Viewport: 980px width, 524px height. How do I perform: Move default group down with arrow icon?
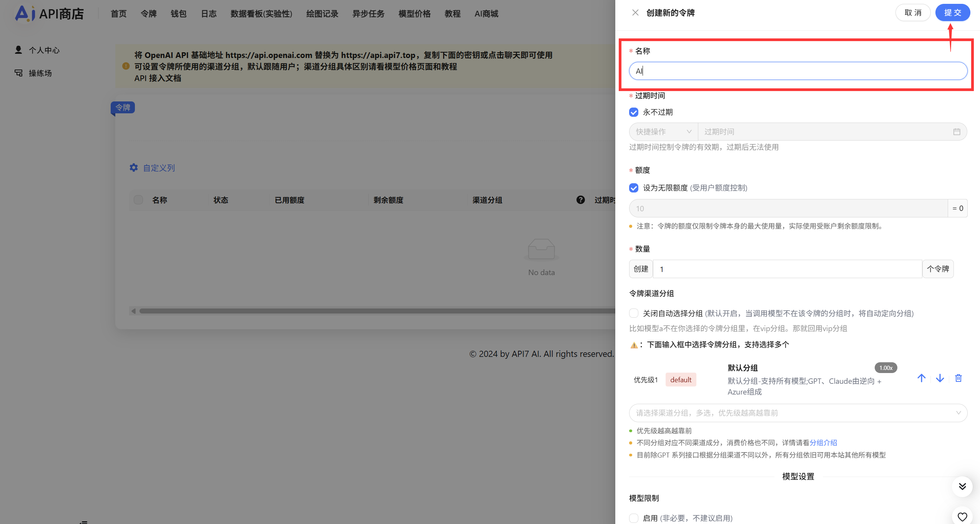pos(940,378)
